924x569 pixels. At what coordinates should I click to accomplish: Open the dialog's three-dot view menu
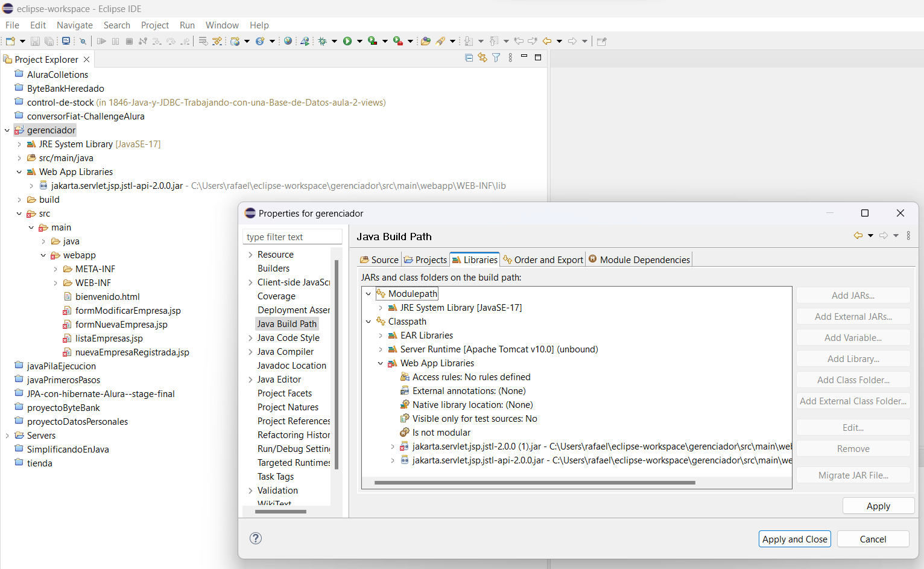tap(908, 235)
